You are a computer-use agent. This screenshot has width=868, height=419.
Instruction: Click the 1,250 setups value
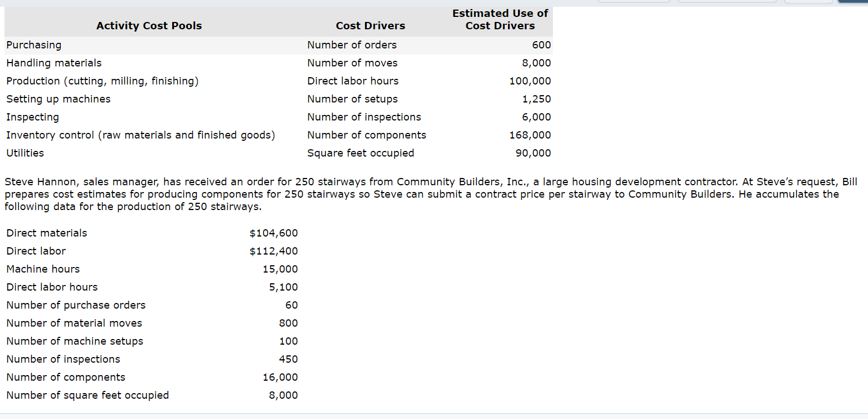click(537, 99)
